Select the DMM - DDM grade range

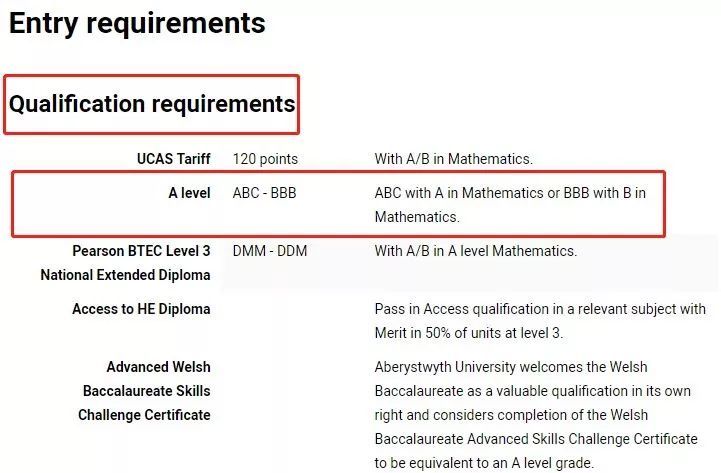click(x=269, y=251)
